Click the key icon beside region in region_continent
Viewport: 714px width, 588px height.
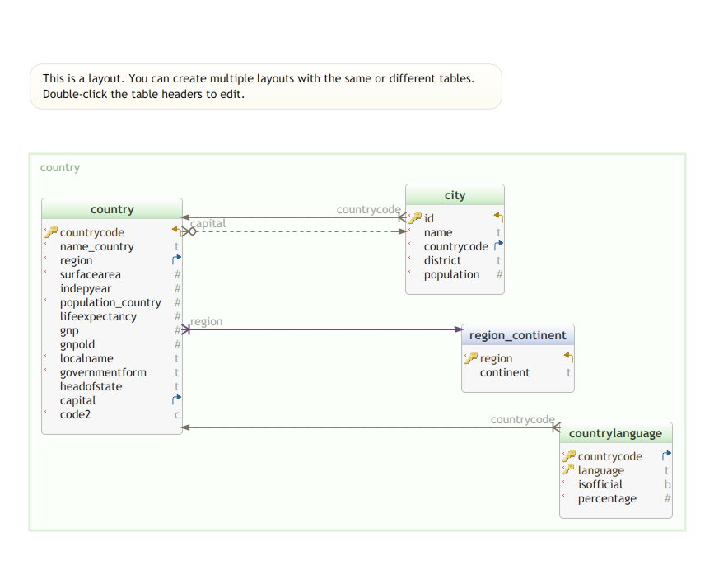[x=472, y=358]
